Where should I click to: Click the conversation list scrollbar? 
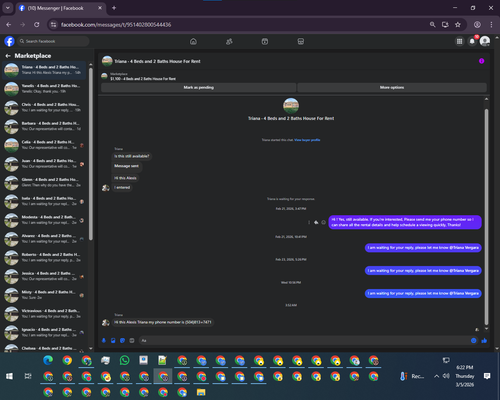[91, 153]
